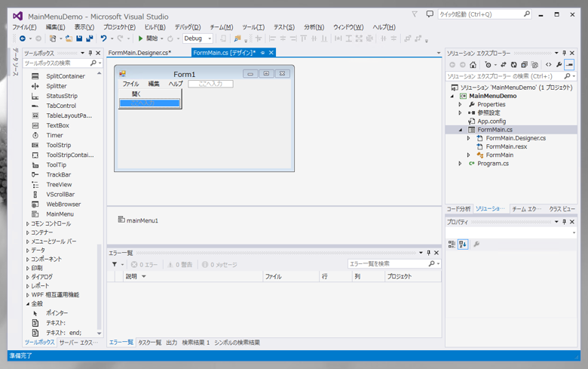
Task: Open the Debug menu
Action: [188, 27]
